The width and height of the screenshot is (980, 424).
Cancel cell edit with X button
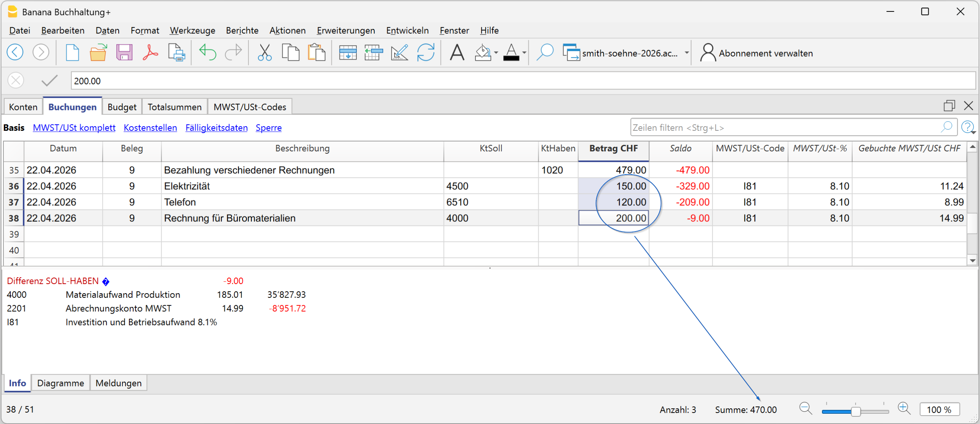click(16, 81)
